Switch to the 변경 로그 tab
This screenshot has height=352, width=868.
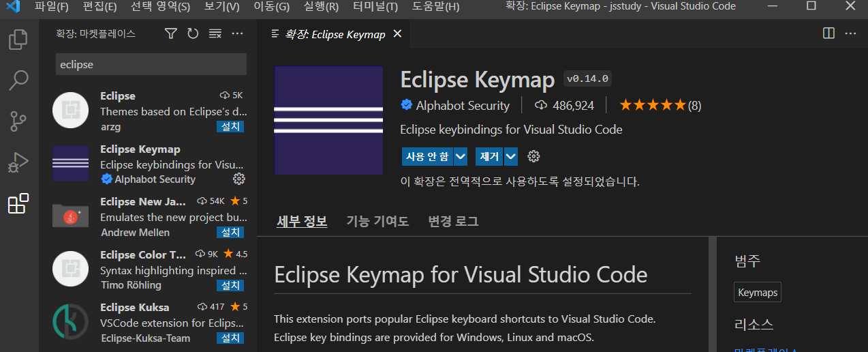coord(453,221)
